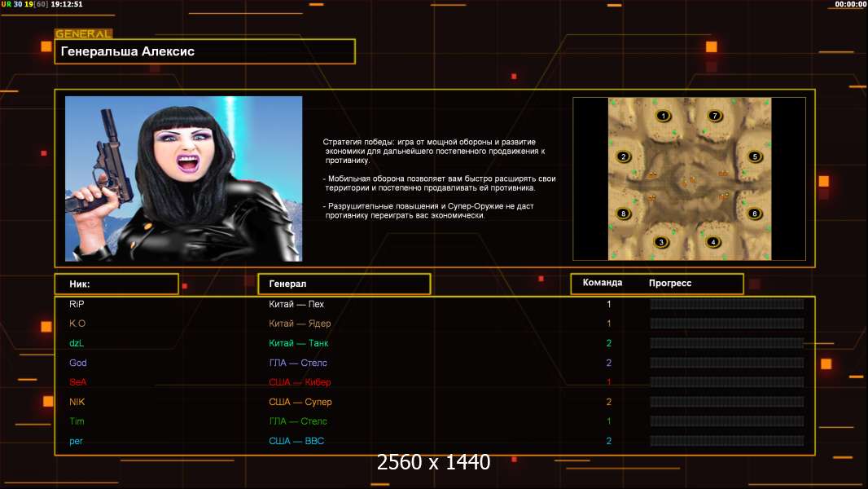Screen dimensions: 868x489
Task: Select start position 1 on the map
Action: tap(663, 116)
